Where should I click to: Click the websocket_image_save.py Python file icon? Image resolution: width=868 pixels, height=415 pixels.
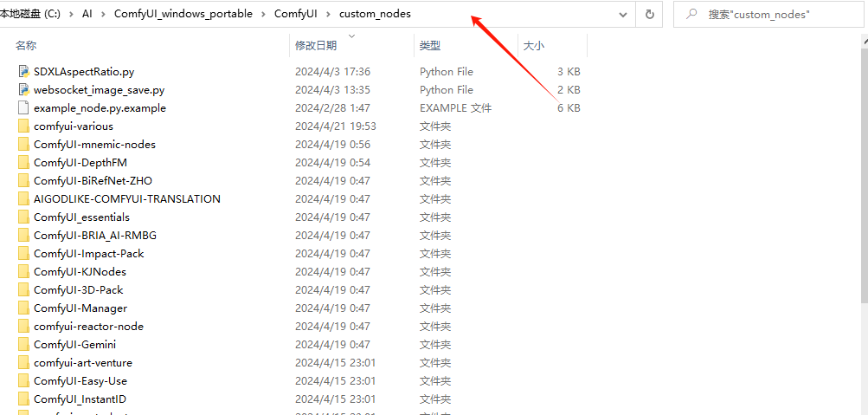tap(23, 90)
